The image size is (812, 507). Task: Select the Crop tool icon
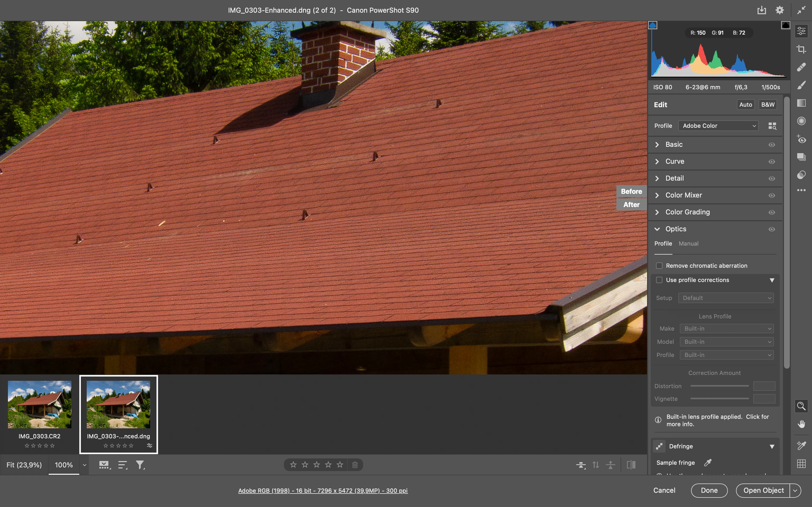point(801,49)
